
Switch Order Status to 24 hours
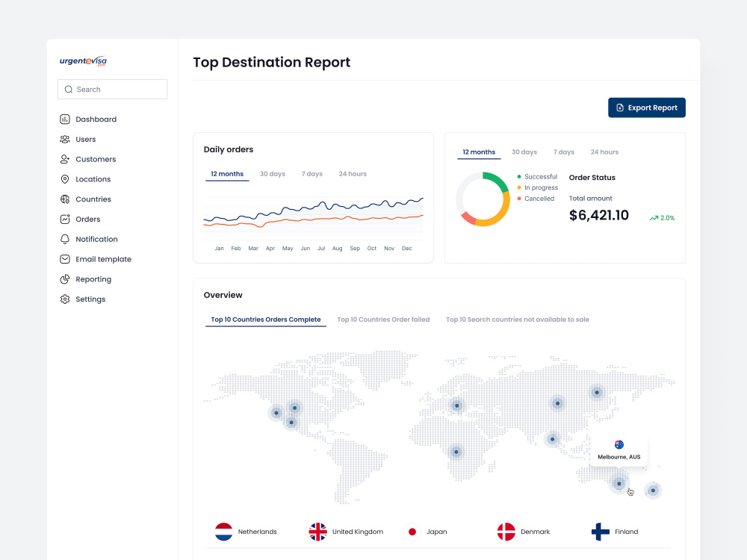pyautogui.click(x=604, y=152)
